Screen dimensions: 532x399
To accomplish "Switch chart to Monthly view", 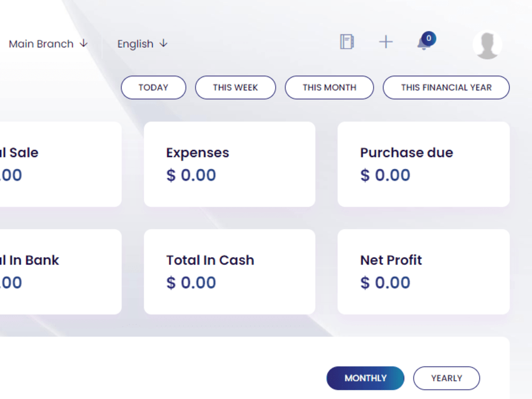I will click(x=365, y=378).
